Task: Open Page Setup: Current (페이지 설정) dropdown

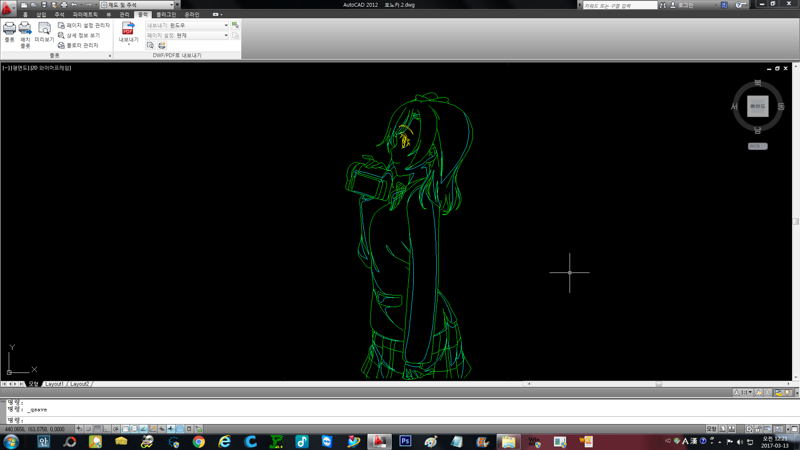Action: (187, 35)
